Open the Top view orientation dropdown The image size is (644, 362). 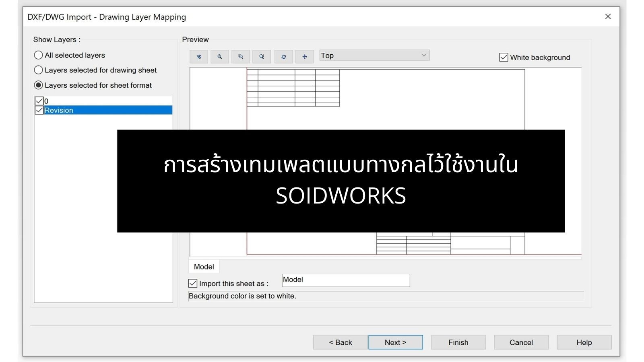(375, 56)
